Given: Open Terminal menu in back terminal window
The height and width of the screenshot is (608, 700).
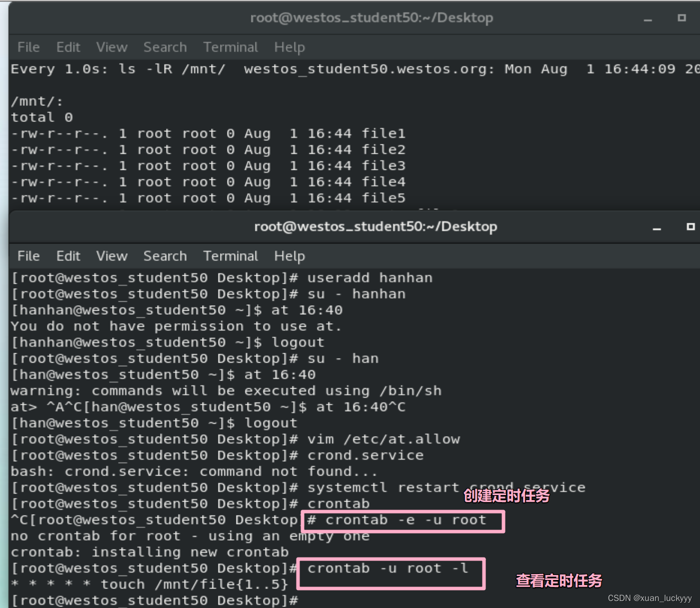Looking at the screenshot, I should pyautogui.click(x=230, y=47).
